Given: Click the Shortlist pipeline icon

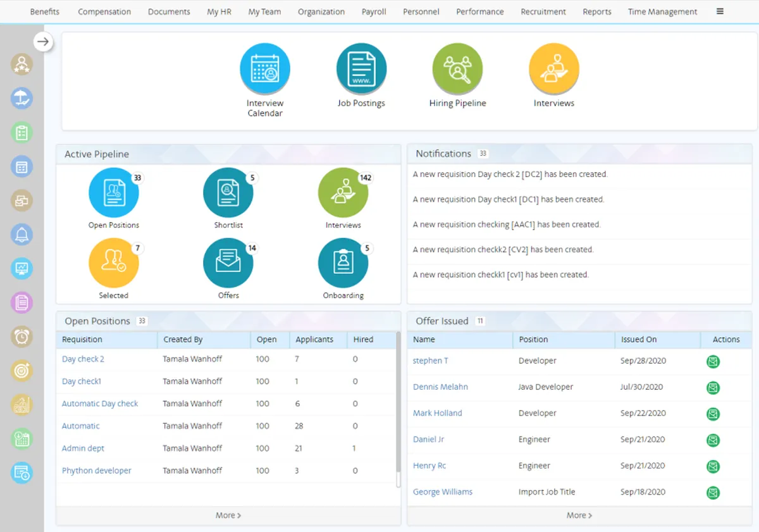Looking at the screenshot, I should (x=228, y=193).
